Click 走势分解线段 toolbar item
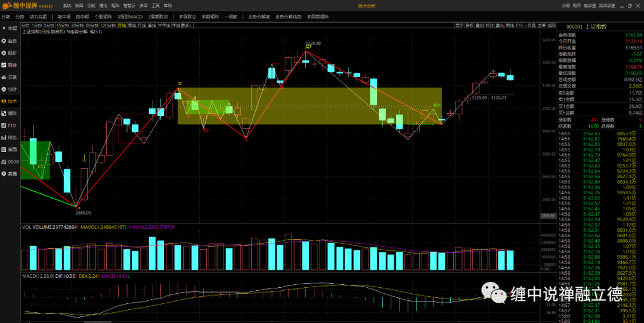Screen dimensions: 644x323 pyautogui.click(x=289, y=17)
